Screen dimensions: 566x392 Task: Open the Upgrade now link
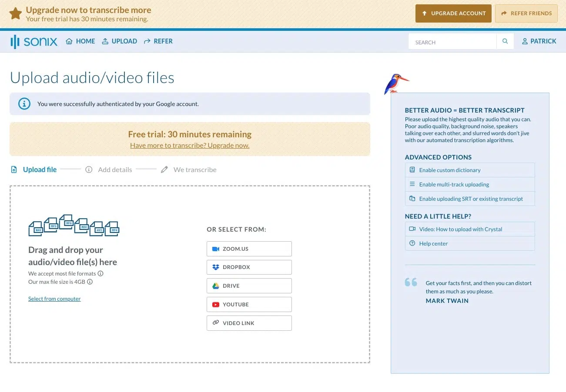pos(190,145)
